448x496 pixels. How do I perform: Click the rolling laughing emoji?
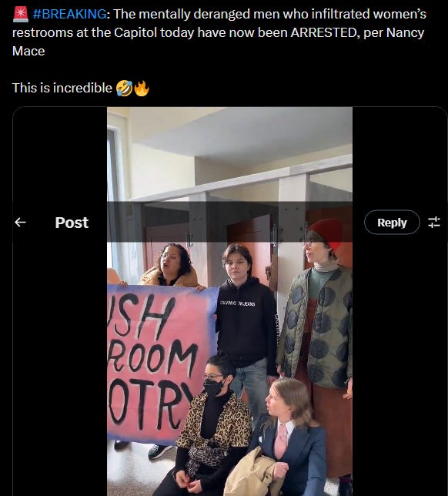tap(124, 88)
